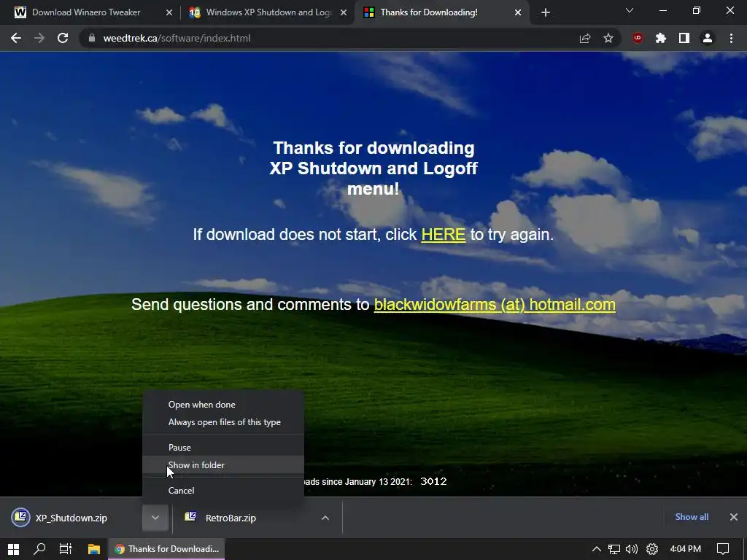Click the forward navigation arrow
The image size is (747, 560).
[x=39, y=38]
